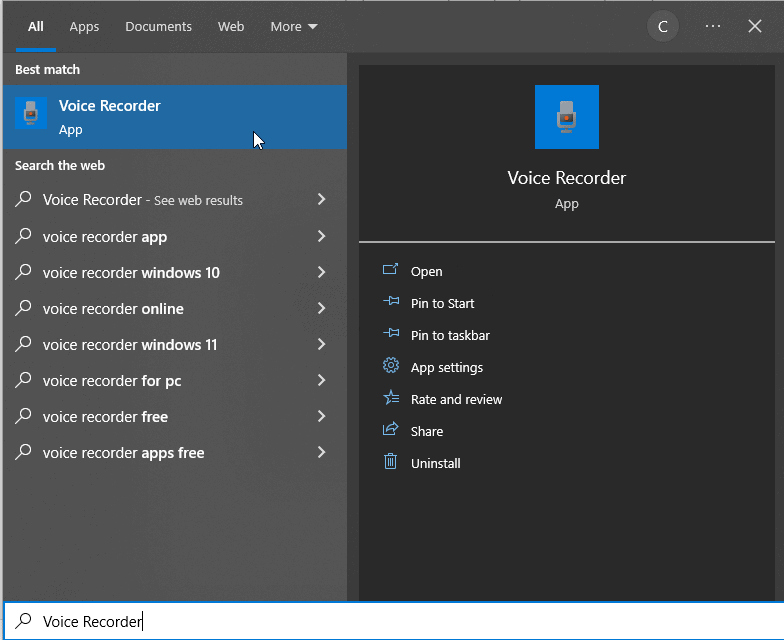Select the voice recorder app web suggestion
The image size is (784, 640).
coord(174,236)
